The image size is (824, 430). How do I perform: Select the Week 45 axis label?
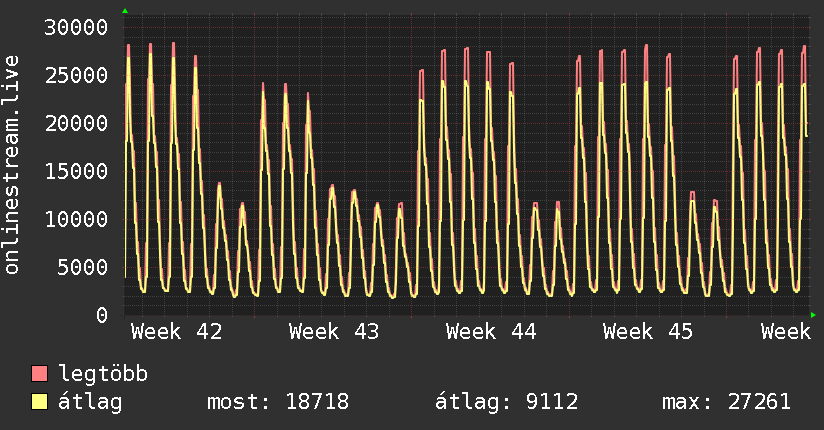pyautogui.click(x=648, y=331)
